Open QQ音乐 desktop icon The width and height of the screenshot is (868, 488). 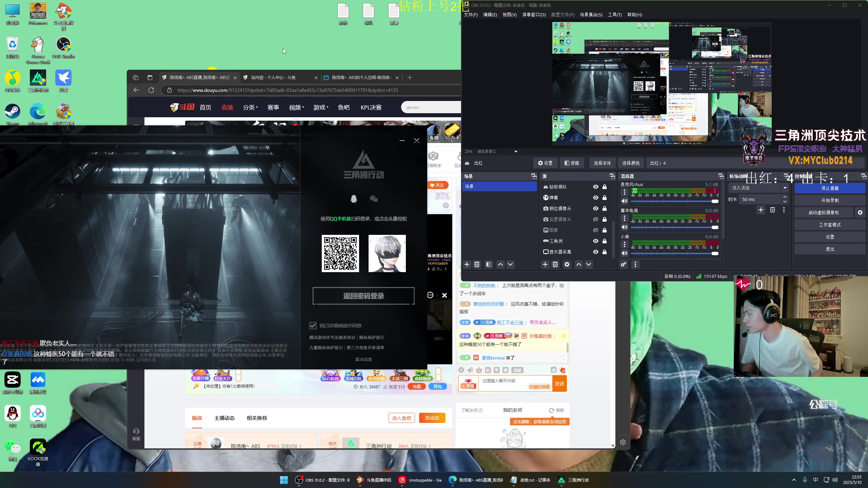(13, 81)
